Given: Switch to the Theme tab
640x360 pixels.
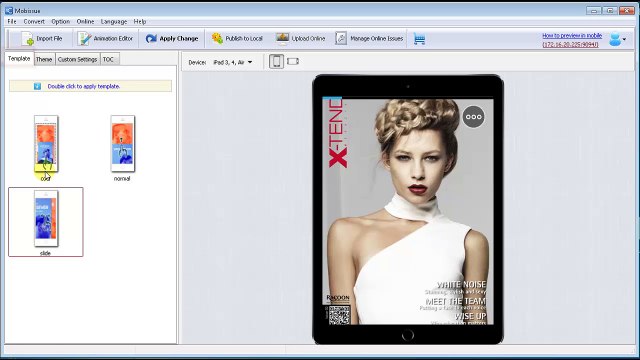Looking at the screenshot, I should click(x=44, y=59).
